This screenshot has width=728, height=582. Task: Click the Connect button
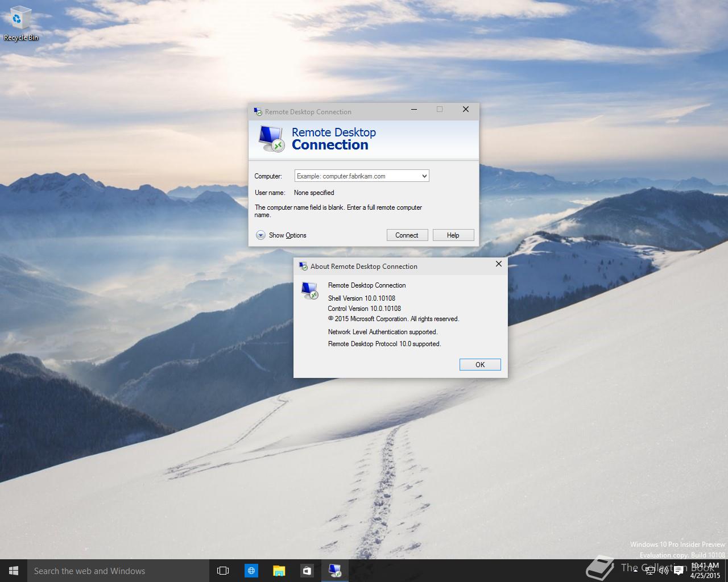tap(407, 235)
